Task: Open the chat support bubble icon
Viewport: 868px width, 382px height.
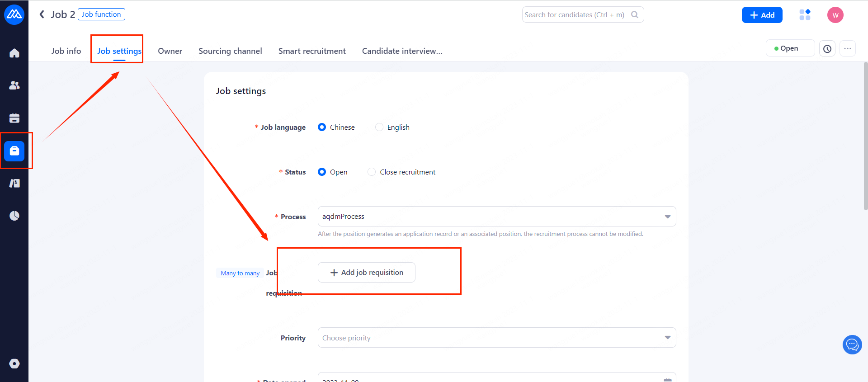Action: point(852,345)
